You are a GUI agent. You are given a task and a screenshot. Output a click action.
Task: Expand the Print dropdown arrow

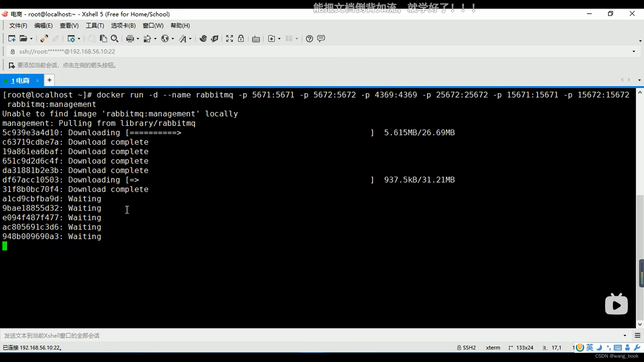138,39
